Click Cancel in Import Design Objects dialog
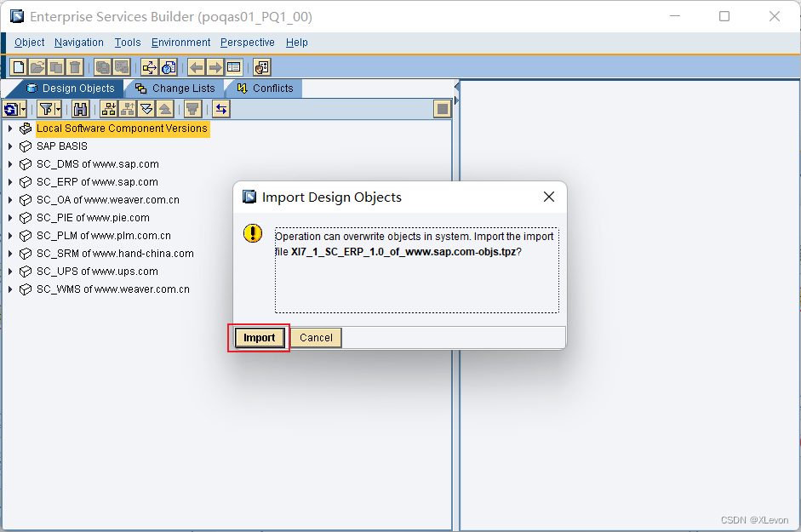The width and height of the screenshot is (801, 532). point(316,338)
